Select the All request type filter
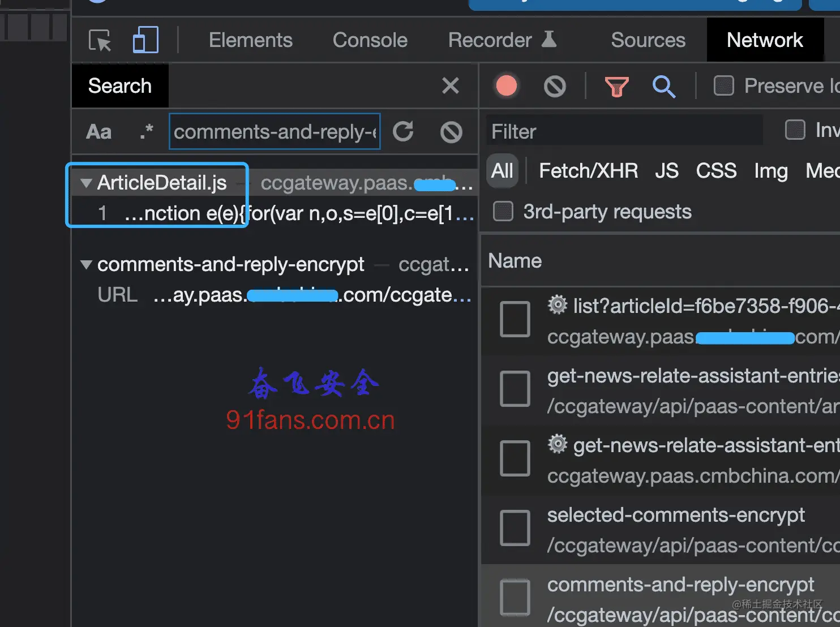 [502, 170]
